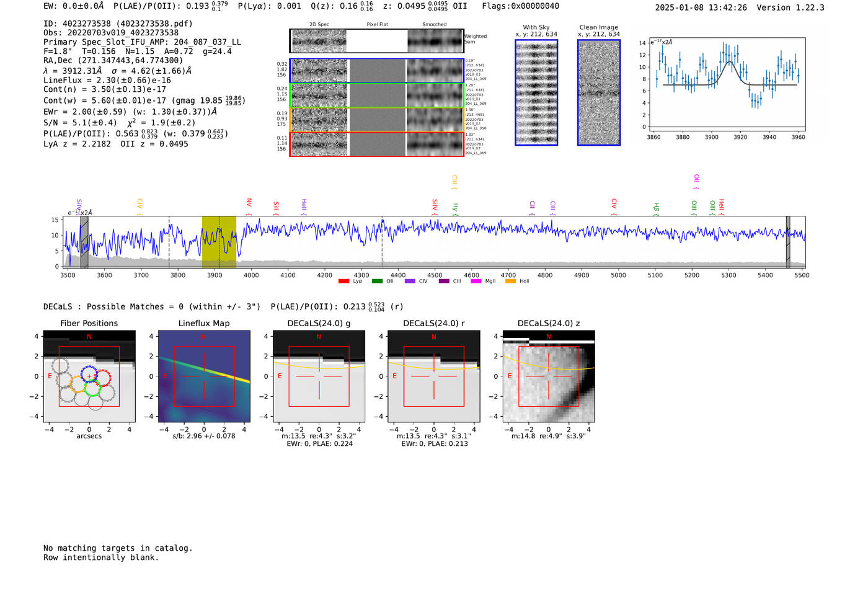
Task: Select the orange-framed fiber spectrum row
Action: pos(376,120)
